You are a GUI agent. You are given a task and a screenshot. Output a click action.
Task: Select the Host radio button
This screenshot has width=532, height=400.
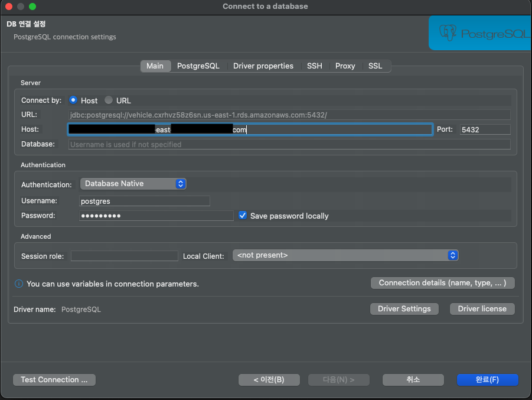[x=73, y=100]
